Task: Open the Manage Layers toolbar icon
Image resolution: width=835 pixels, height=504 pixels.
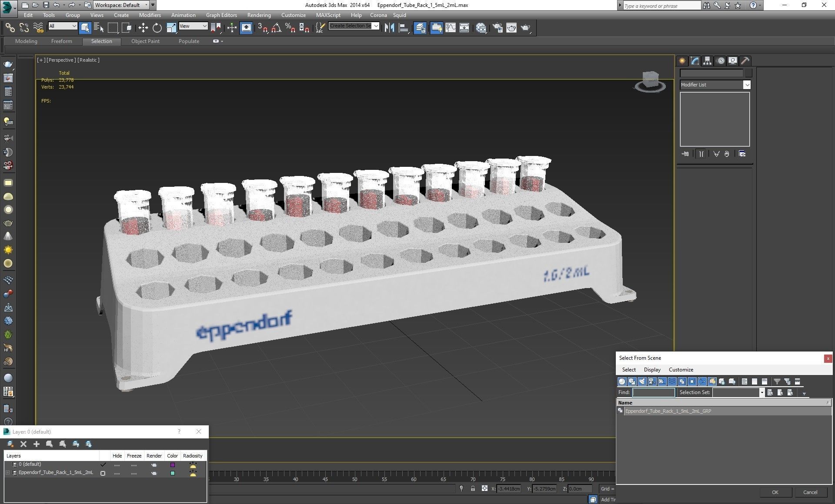Action: [420, 28]
